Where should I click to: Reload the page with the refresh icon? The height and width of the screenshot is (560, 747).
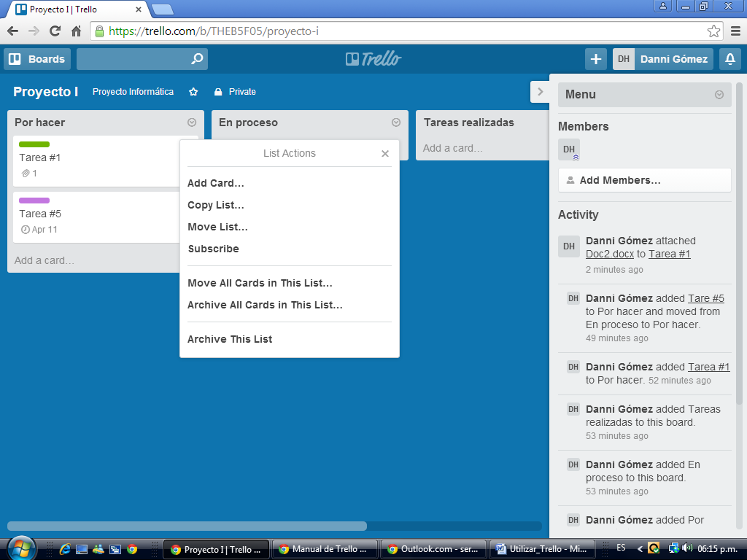click(x=55, y=31)
